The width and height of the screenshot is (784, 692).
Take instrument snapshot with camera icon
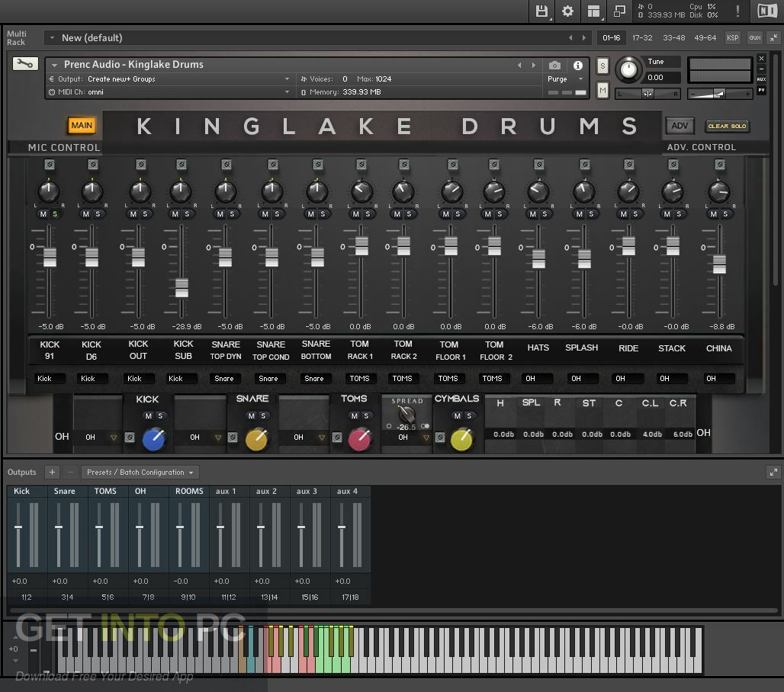[554, 66]
